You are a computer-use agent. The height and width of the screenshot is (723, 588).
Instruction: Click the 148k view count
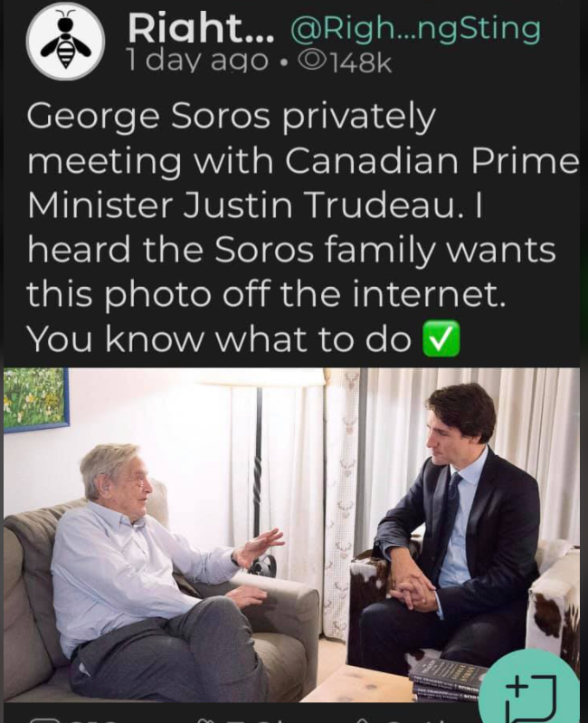359,62
